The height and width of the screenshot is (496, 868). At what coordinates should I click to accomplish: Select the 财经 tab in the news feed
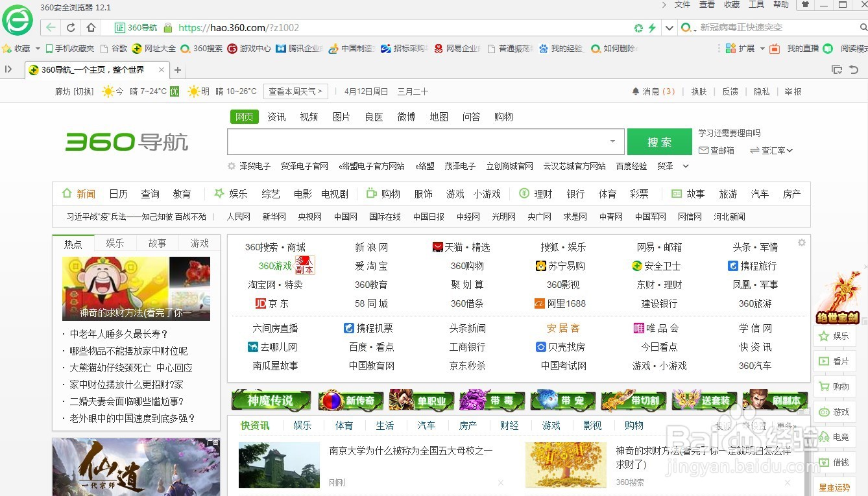[509, 425]
